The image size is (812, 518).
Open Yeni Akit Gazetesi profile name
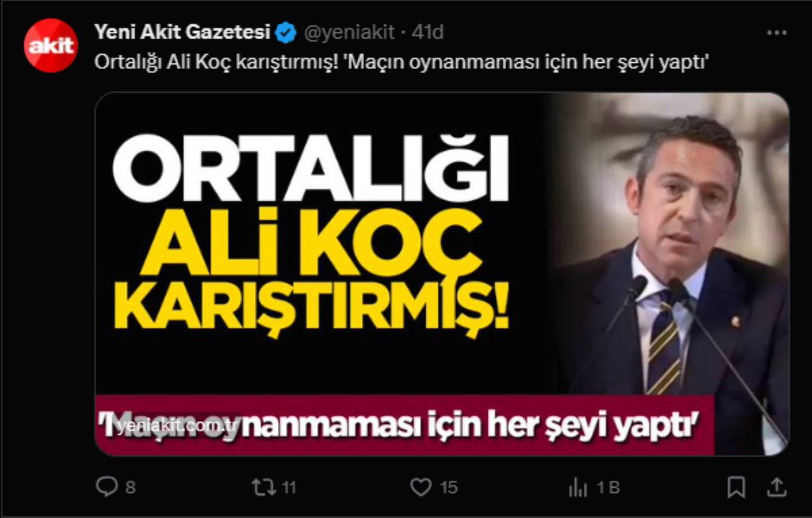click(x=183, y=32)
